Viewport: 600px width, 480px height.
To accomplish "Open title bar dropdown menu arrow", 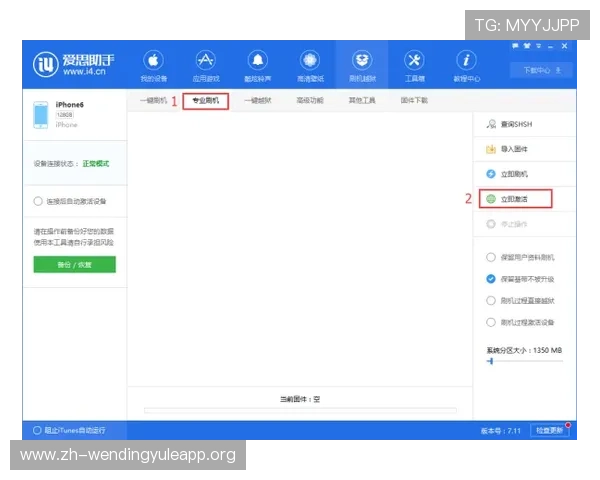I will (x=539, y=46).
